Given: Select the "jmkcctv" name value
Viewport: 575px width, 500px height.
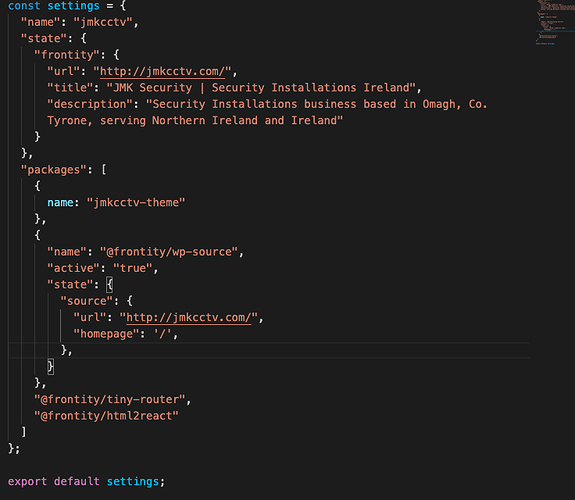Looking at the screenshot, I should tap(103, 22).
